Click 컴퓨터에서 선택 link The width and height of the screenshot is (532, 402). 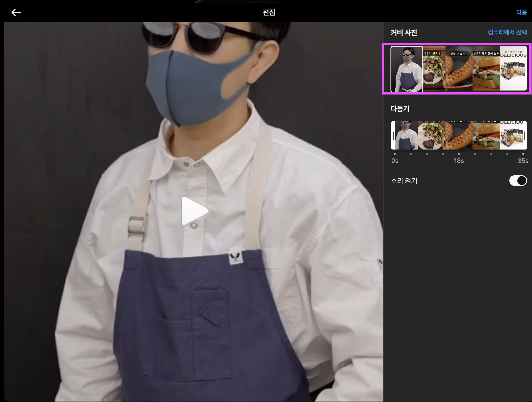tap(507, 32)
